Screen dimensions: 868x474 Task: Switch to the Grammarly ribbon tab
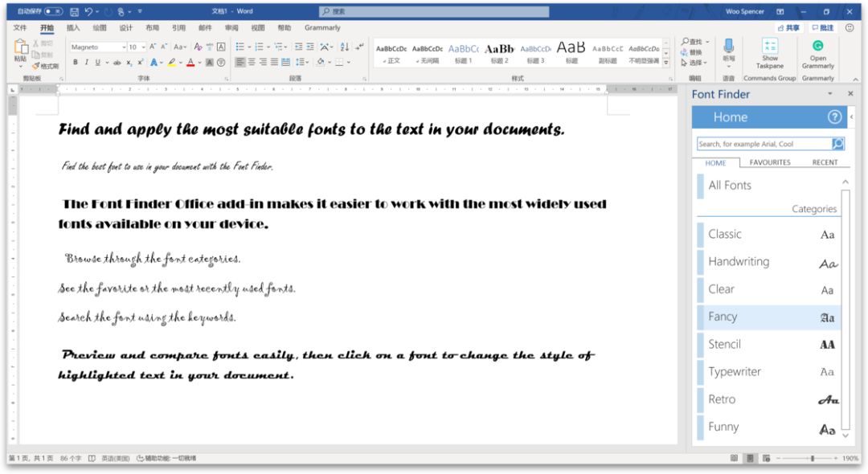322,27
